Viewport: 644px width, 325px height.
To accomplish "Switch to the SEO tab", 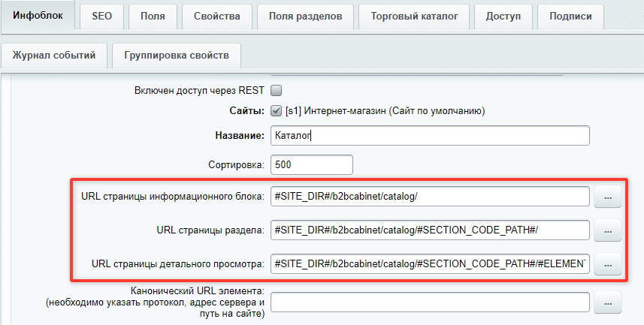I will pyautogui.click(x=101, y=17).
